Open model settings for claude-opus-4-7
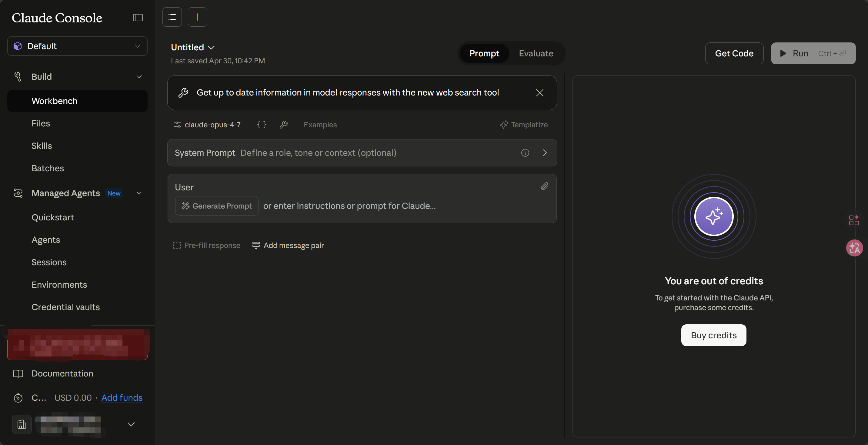This screenshot has height=445, width=868. [207, 125]
